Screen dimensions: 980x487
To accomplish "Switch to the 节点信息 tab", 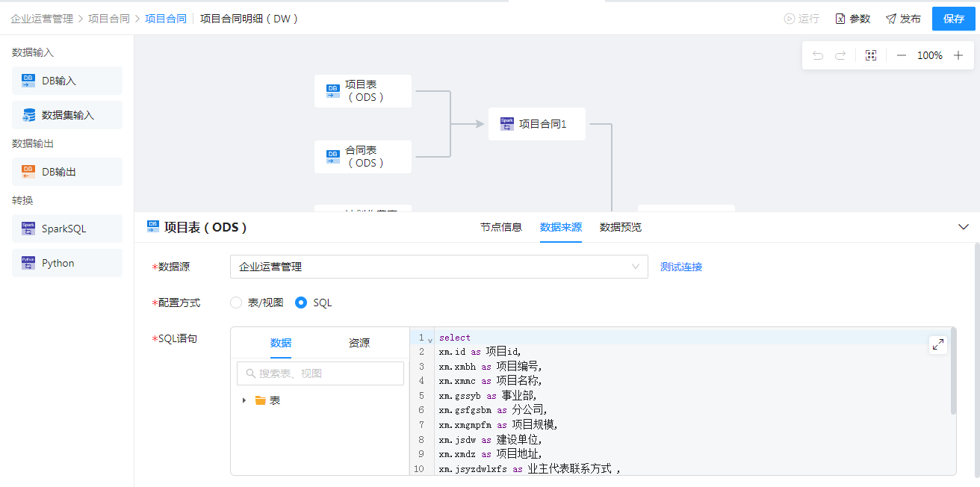I will click(501, 227).
